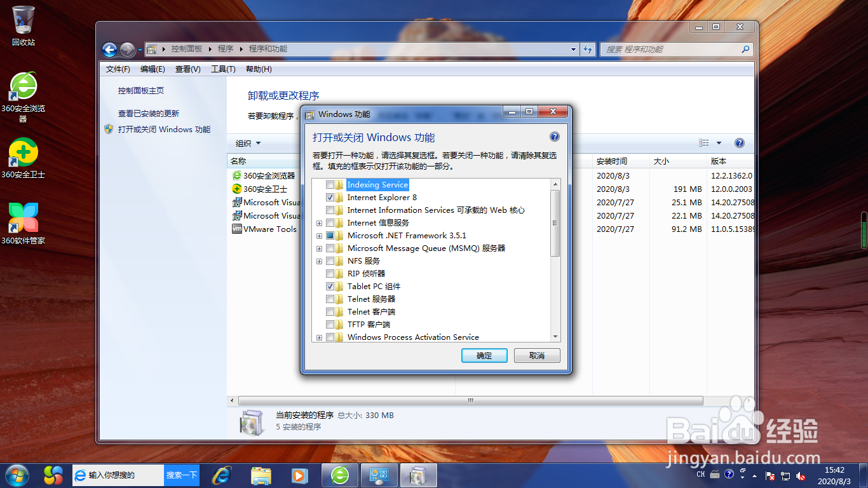This screenshot has height=488, width=868.
Task: Open recent pages dropdown beside navigation arrows
Action: pyautogui.click(x=139, y=50)
